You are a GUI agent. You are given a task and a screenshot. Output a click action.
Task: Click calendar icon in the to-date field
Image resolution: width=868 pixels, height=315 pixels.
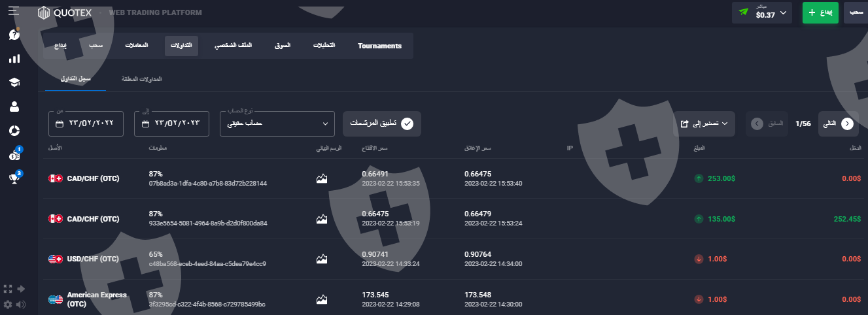coord(145,124)
